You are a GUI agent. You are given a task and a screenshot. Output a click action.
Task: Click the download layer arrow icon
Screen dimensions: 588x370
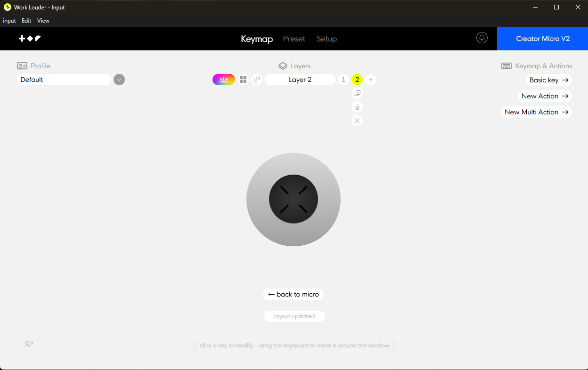point(357,107)
